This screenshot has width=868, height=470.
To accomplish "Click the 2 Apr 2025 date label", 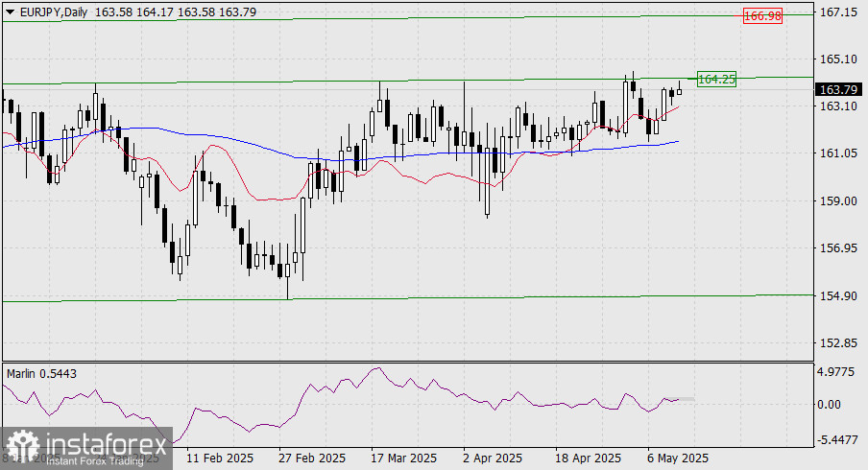I will (x=493, y=458).
